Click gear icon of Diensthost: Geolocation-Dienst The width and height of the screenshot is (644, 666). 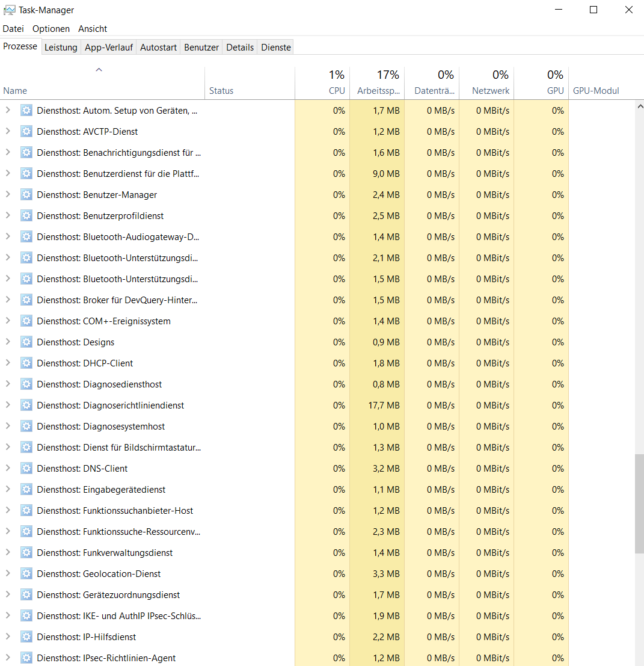tap(26, 573)
